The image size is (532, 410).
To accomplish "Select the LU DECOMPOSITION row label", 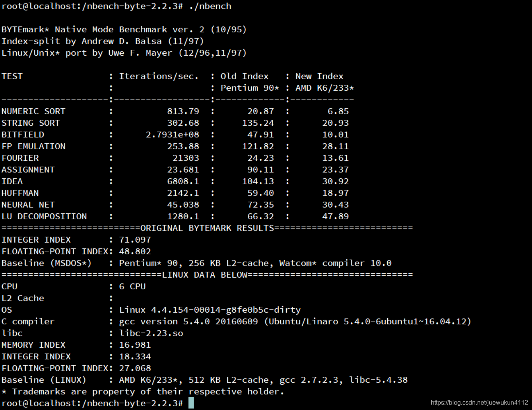I will click(x=44, y=216).
